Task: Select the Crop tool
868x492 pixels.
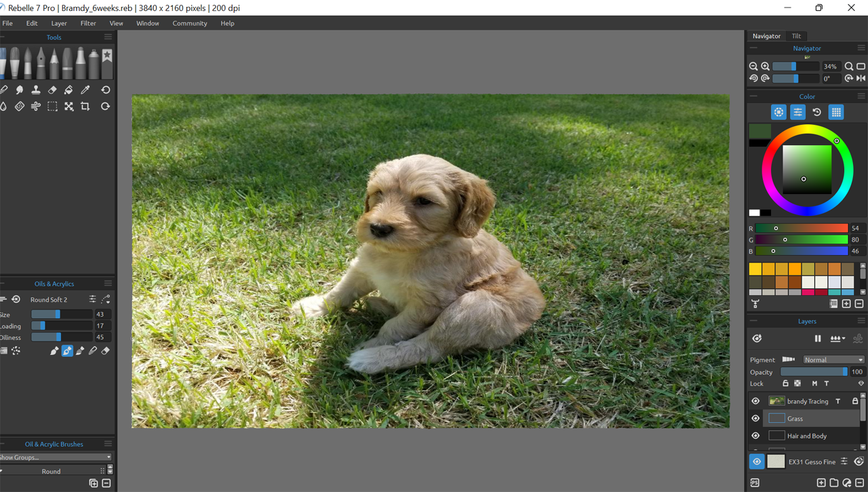Action: pos(85,107)
